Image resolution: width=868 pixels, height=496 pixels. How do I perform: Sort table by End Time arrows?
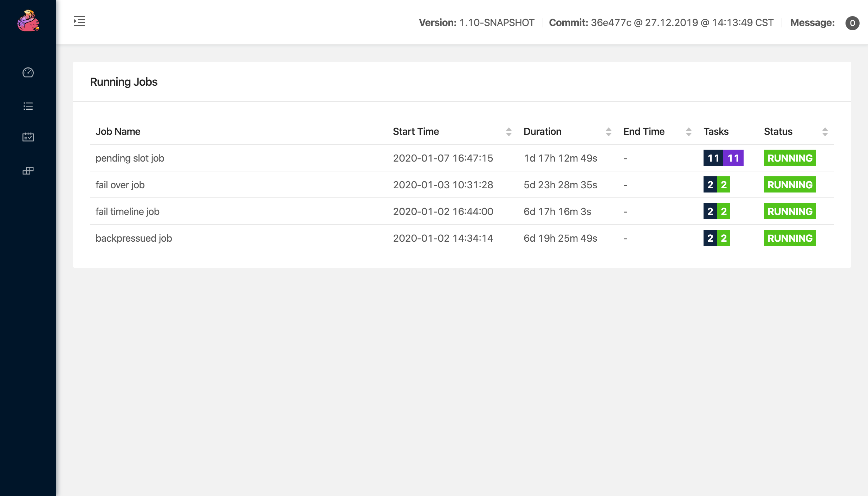click(x=688, y=132)
